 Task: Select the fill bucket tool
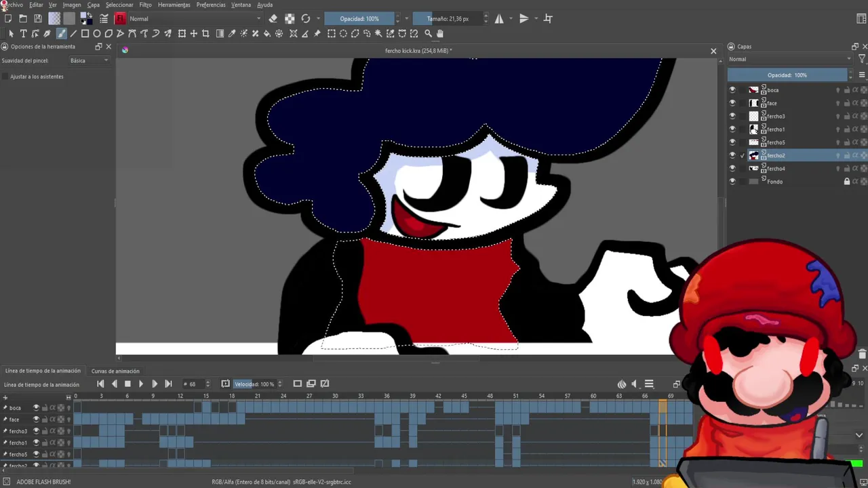(x=267, y=33)
